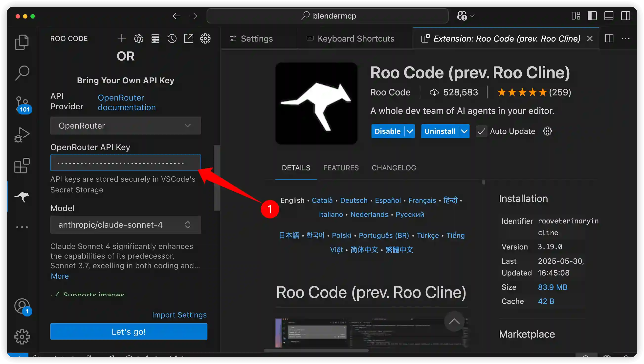Split the editor to the right

coord(609,39)
